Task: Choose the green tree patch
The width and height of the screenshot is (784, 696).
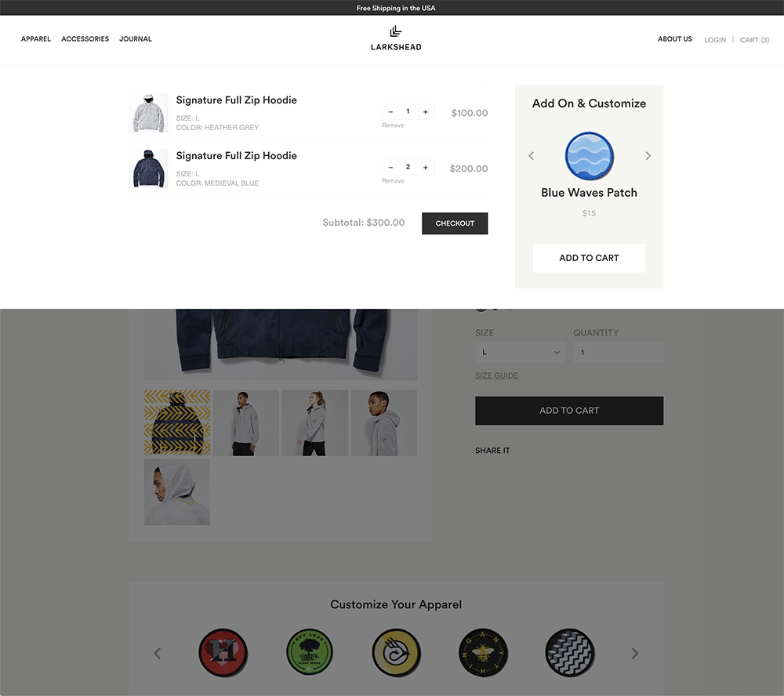Action: (310, 652)
